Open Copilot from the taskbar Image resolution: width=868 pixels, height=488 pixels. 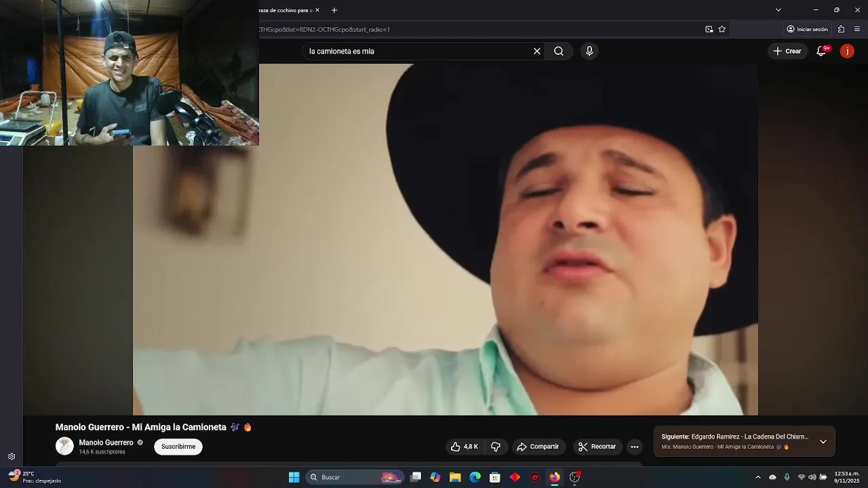pyautogui.click(x=435, y=477)
